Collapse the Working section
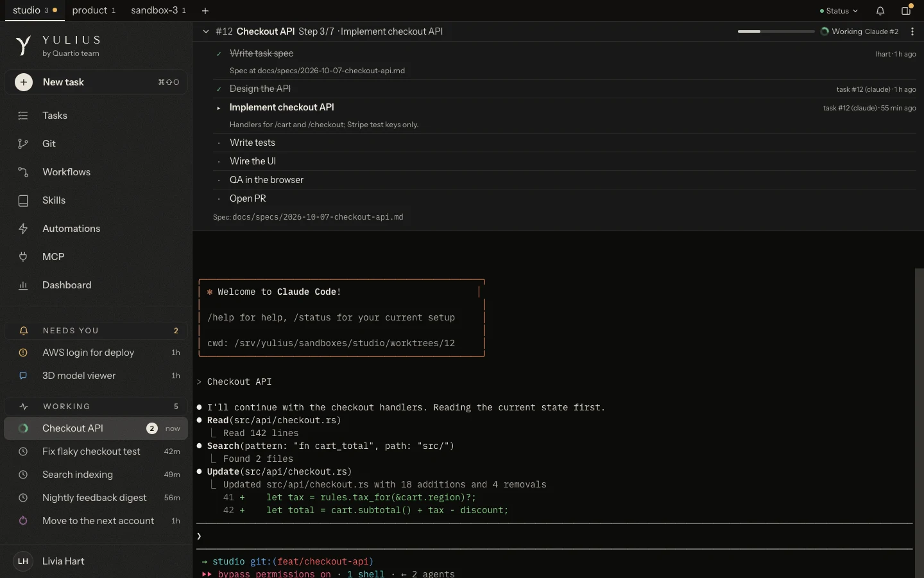924x578 pixels. [96, 407]
